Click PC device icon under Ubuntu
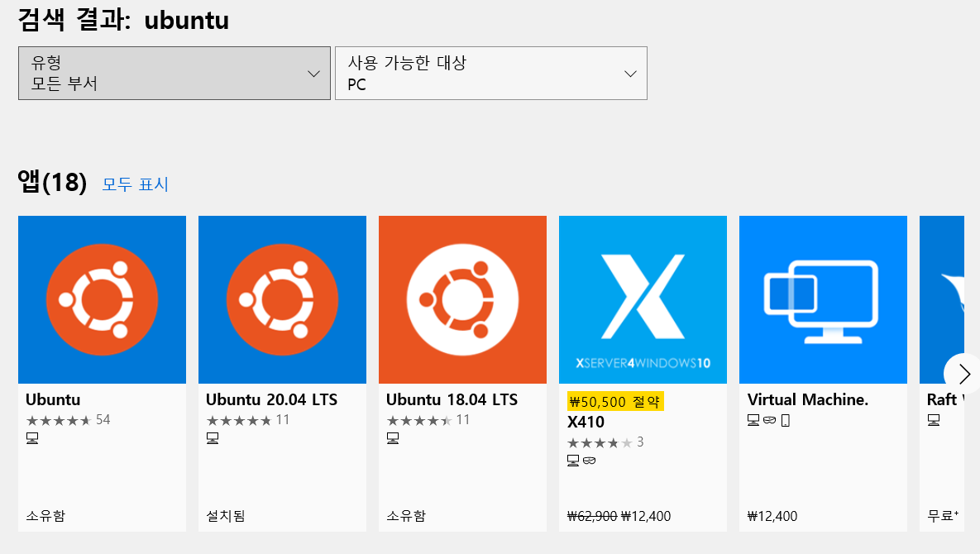The image size is (980, 554). pos(32,438)
